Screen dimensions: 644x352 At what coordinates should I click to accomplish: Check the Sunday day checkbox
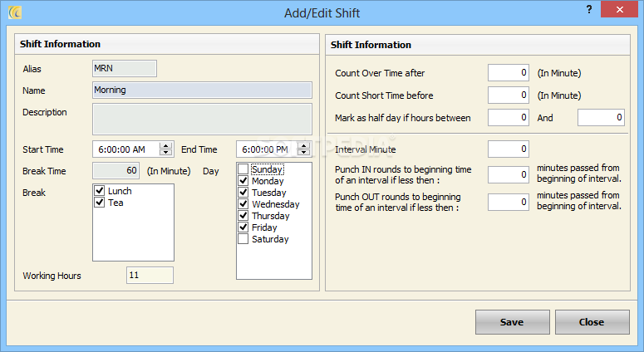tap(243, 169)
